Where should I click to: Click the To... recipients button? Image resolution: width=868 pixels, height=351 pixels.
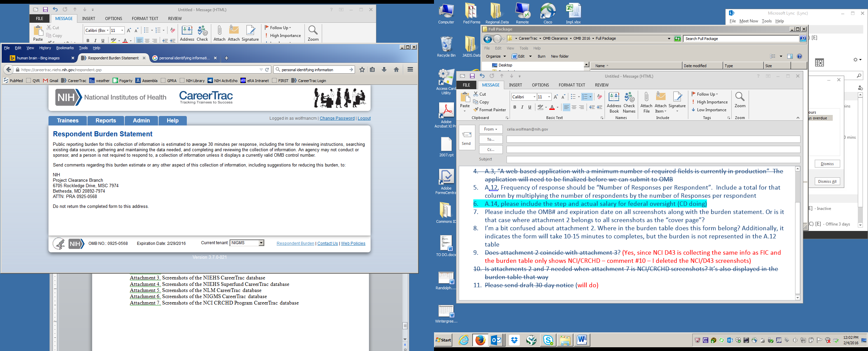491,139
